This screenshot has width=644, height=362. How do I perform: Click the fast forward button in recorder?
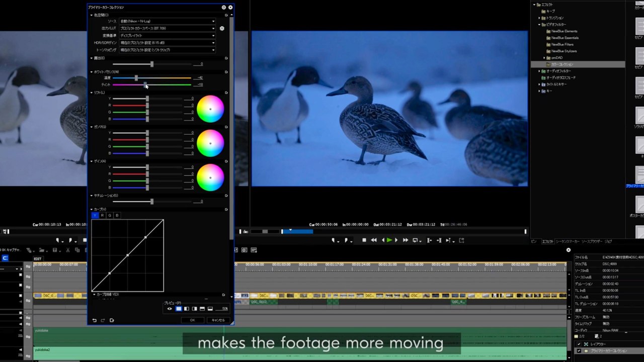[x=406, y=240]
